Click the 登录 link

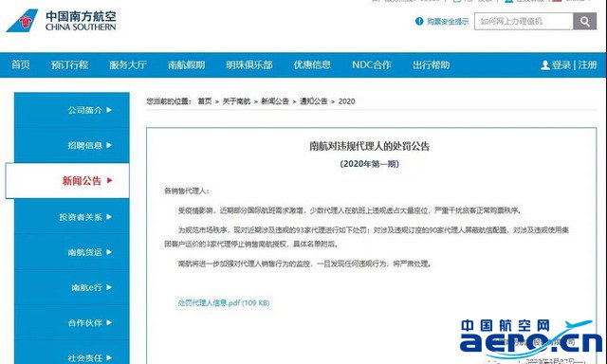pos(561,65)
